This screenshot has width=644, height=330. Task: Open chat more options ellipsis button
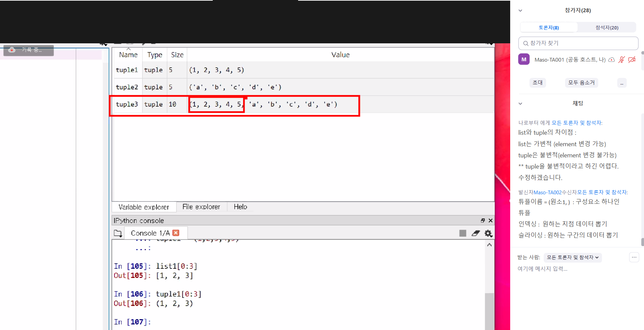click(x=634, y=257)
